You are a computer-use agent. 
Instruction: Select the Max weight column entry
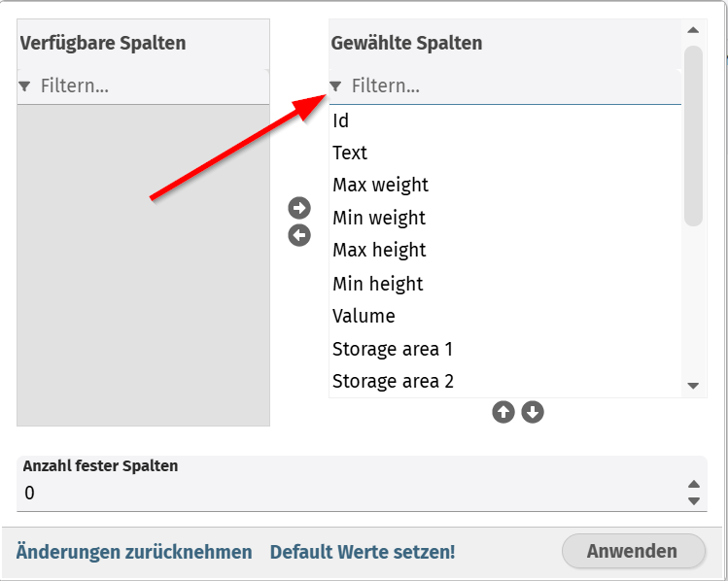pyautogui.click(x=381, y=185)
